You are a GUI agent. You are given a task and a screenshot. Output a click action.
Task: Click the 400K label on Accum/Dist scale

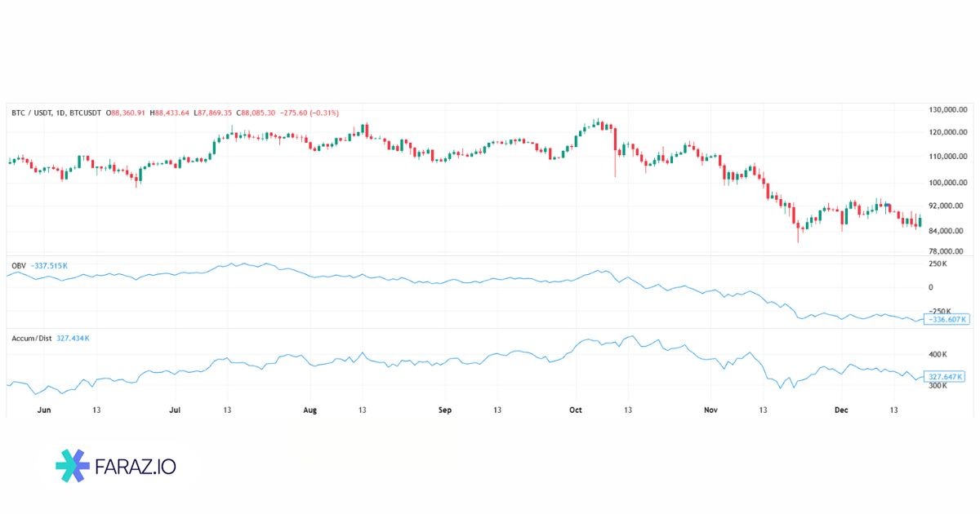pyautogui.click(x=937, y=355)
